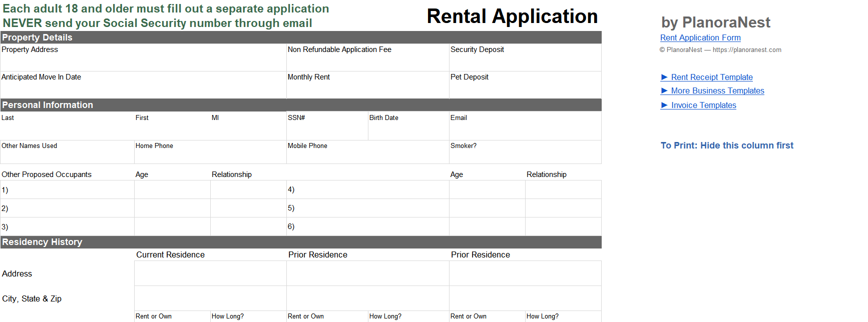Click the 'City, State & Zip' label
The image size is (868, 322).
(32, 298)
